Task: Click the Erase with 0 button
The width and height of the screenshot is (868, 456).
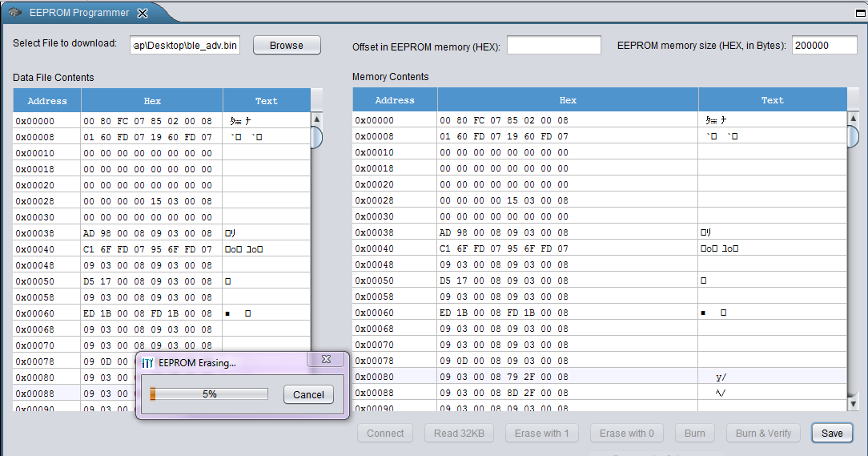Action: (x=627, y=434)
